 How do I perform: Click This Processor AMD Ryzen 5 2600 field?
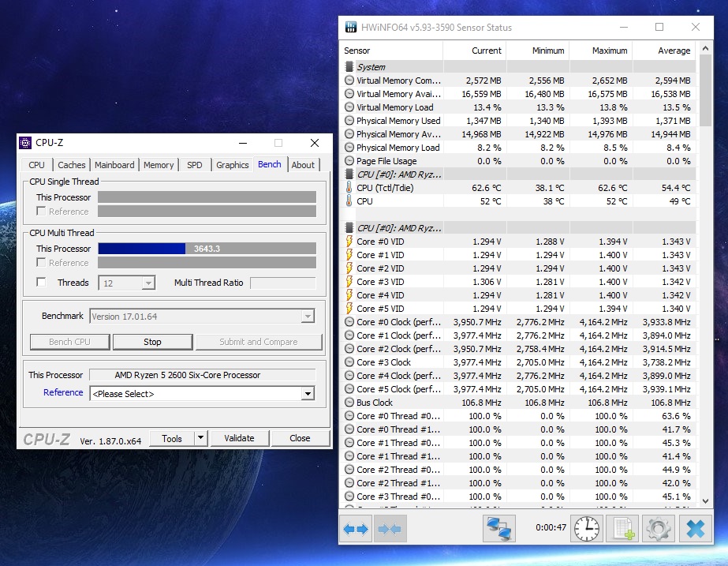pos(203,374)
